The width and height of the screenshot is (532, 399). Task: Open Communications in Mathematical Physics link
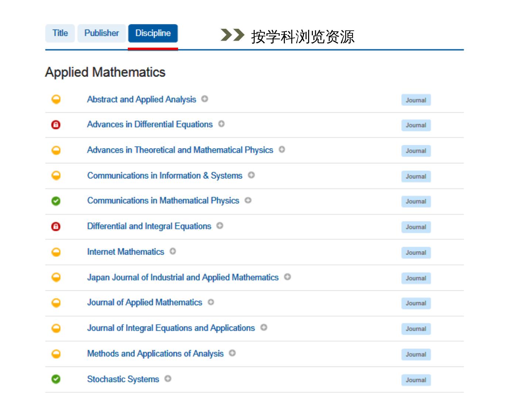click(163, 201)
